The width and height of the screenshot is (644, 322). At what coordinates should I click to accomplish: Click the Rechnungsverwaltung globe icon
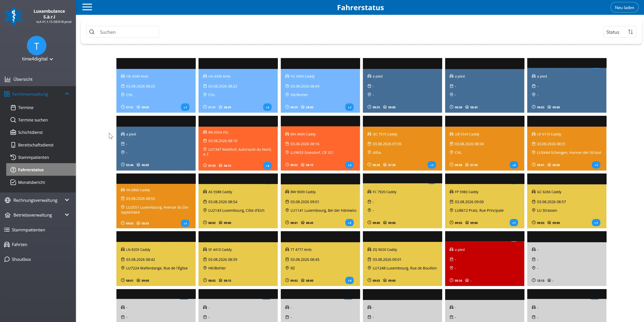click(x=8, y=200)
